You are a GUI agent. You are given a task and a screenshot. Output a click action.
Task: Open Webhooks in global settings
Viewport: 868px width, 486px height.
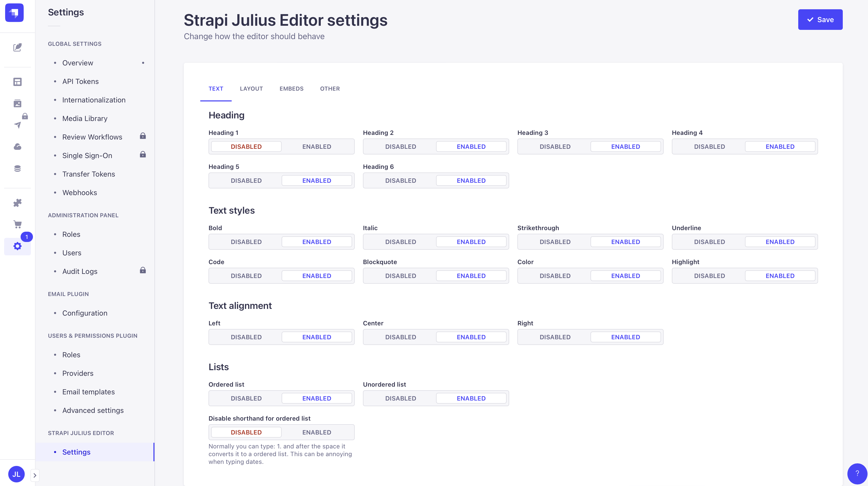click(80, 193)
